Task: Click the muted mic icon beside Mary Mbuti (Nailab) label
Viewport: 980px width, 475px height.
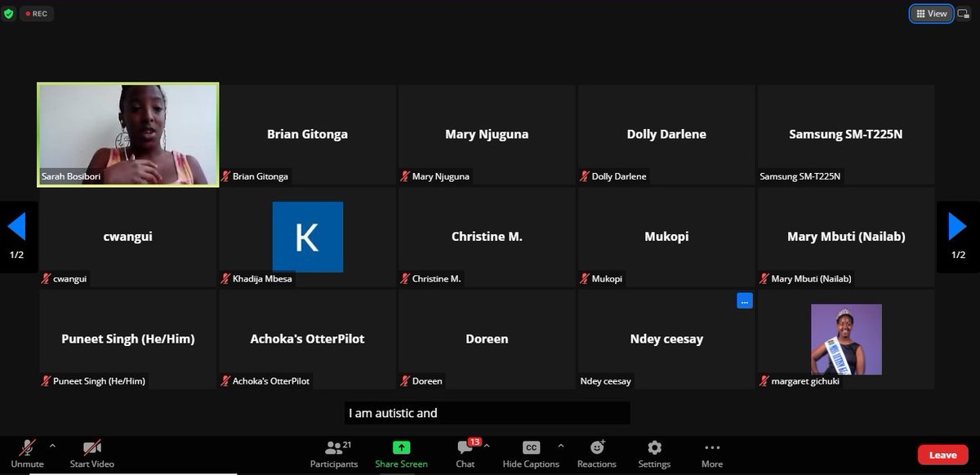Action: point(764,278)
